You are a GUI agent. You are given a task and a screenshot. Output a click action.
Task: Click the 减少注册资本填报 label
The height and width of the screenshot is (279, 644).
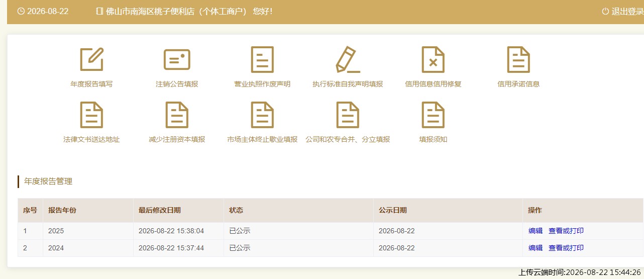177,139
